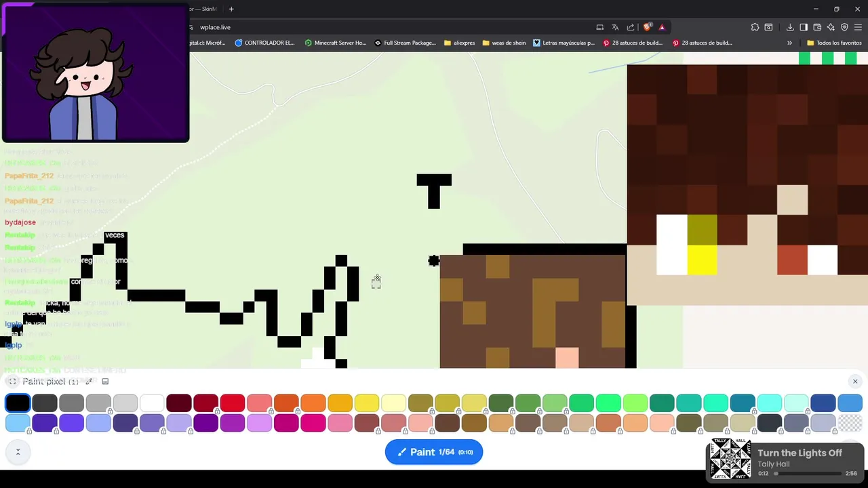Collapse the color palette with chevron button
Viewport: 868px width, 488px height.
tap(18, 452)
